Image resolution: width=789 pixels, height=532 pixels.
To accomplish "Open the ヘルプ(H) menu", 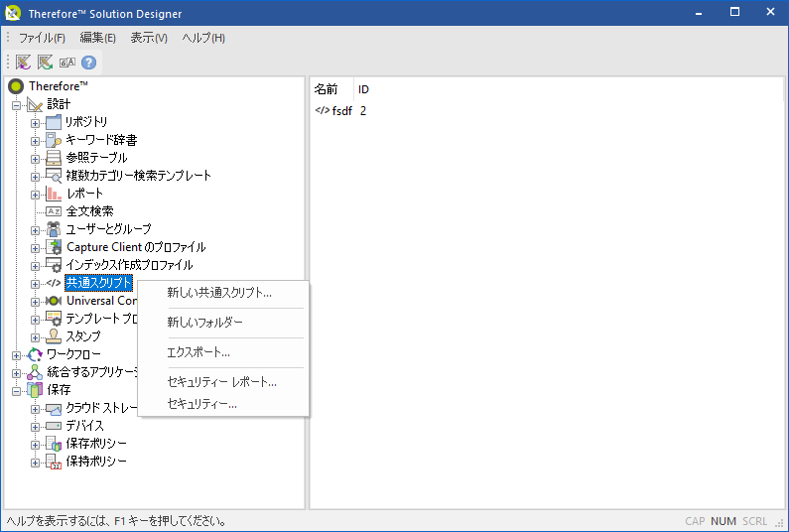I will click(203, 38).
